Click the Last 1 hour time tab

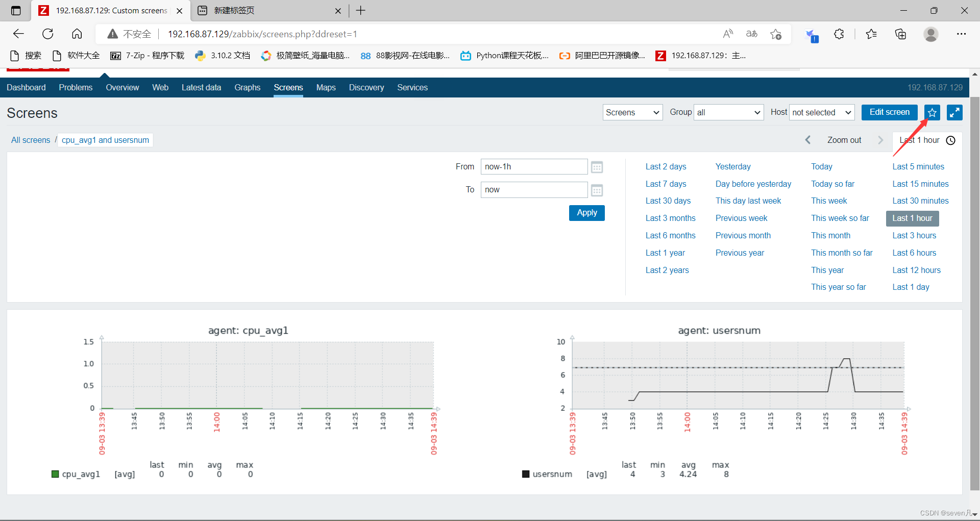[926, 140]
